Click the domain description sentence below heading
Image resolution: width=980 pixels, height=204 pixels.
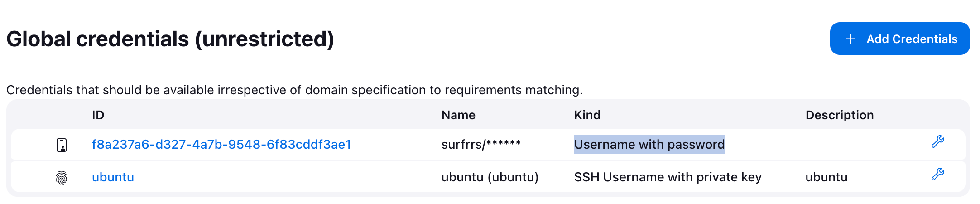[x=294, y=90]
